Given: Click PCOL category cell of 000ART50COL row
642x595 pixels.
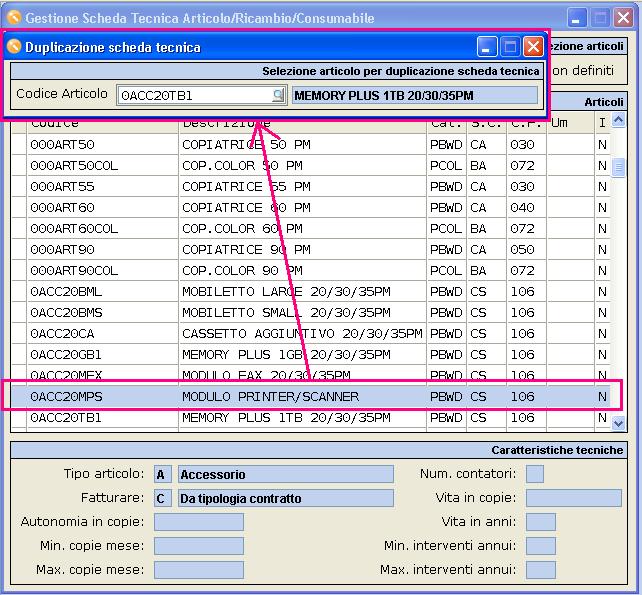Looking at the screenshot, I should [x=446, y=165].
